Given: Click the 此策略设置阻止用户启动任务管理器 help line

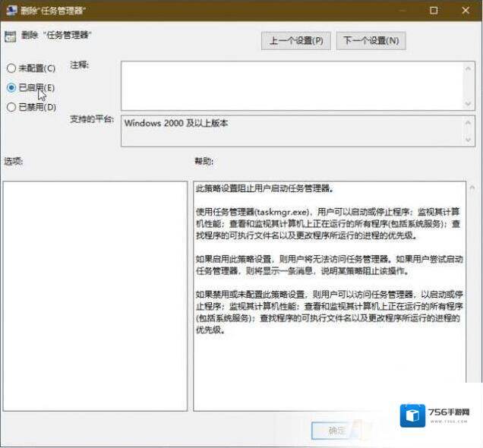Looking at the screenshot, I should pyautogui.click(x=264, y=188).
